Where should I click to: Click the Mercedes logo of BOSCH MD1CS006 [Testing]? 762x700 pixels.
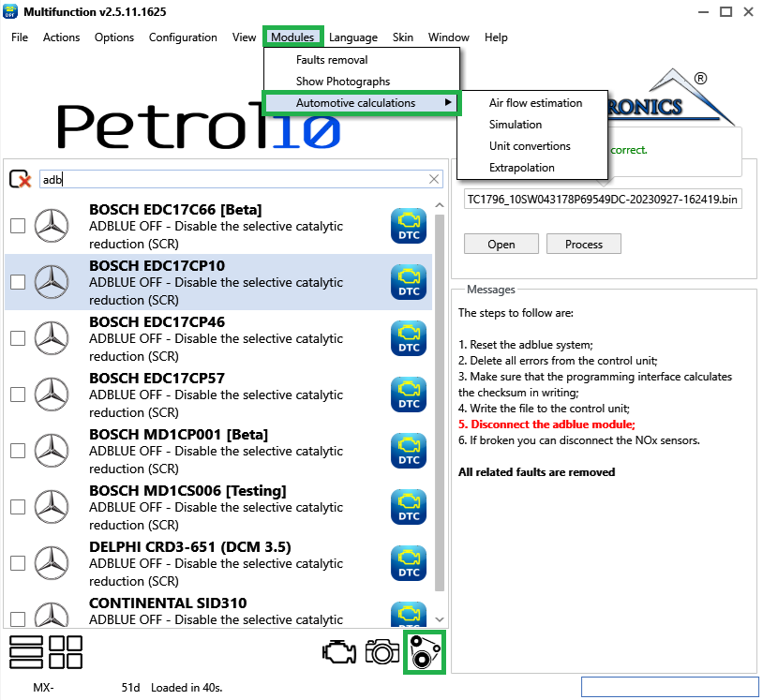point(52,507)
